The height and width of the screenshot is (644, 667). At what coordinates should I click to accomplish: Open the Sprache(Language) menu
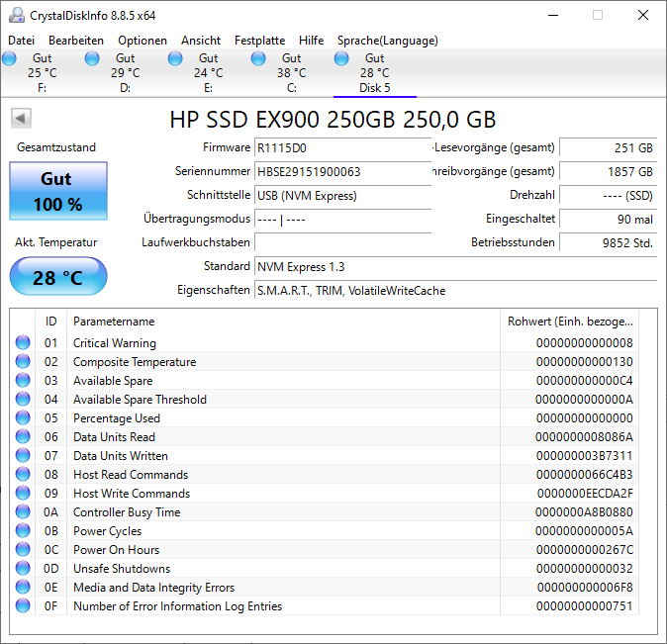(x=388, y=41)
